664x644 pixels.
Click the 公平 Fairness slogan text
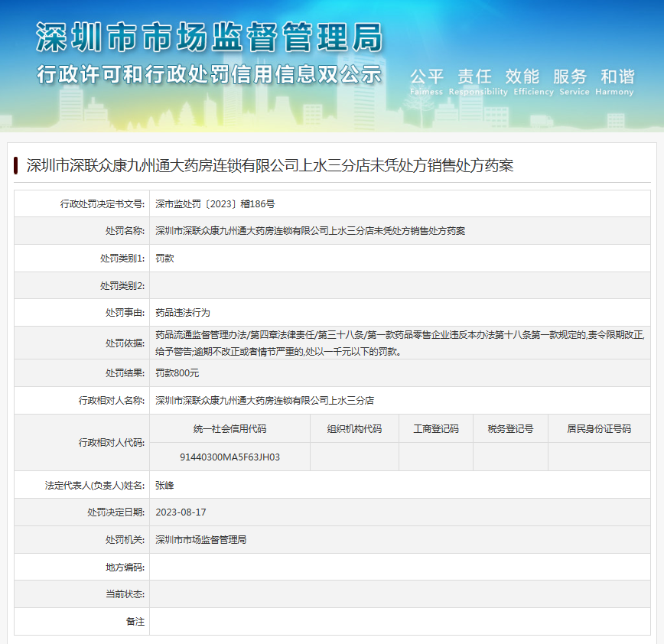[x=426, y=82]
